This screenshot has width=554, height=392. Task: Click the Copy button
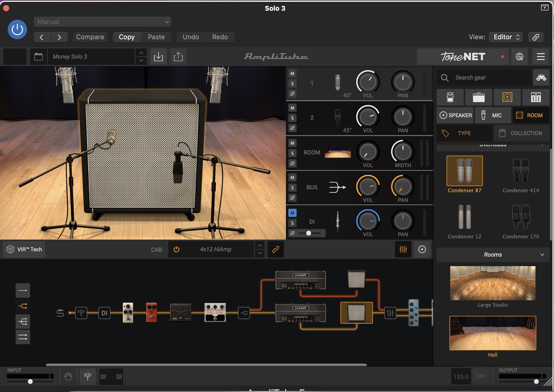(127, 37)
